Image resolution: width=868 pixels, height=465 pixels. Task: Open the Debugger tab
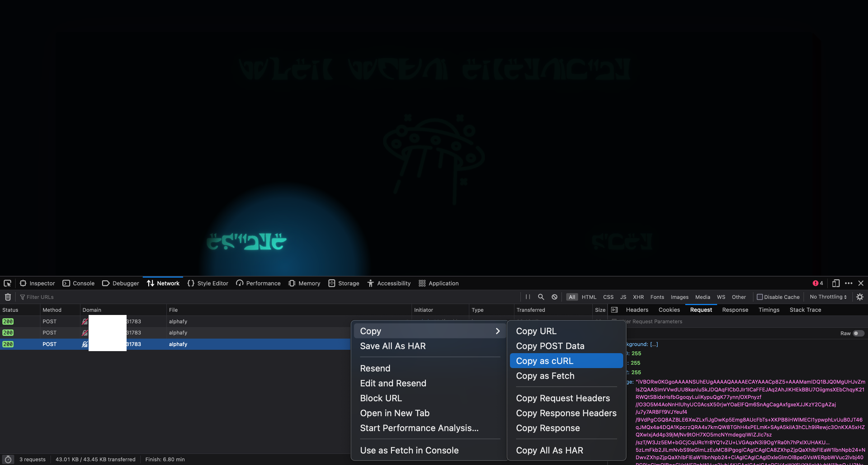click(x=121, y=283)
